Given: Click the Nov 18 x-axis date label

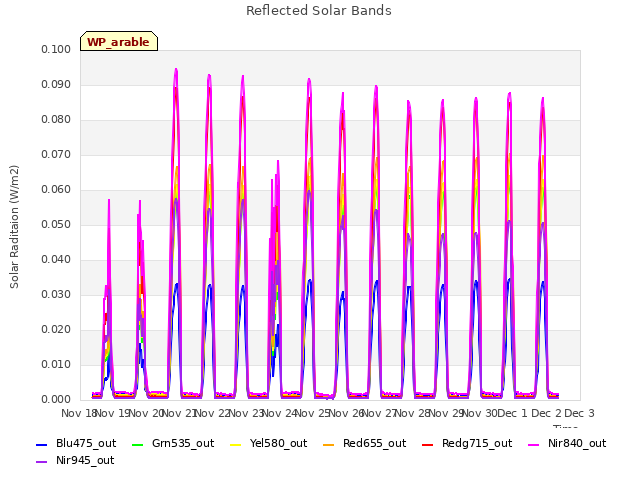Looking at the screenshot, I should click(x=79, y=413).
